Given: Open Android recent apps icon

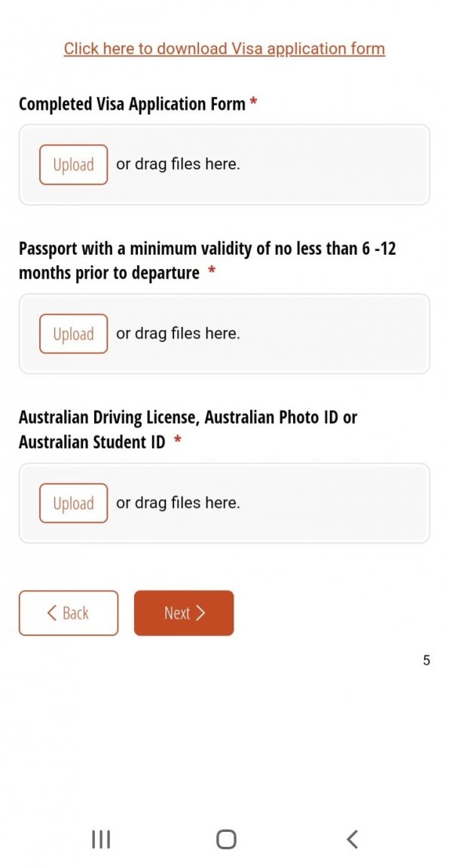Looking at the screenshot, I should coord(101,839).
